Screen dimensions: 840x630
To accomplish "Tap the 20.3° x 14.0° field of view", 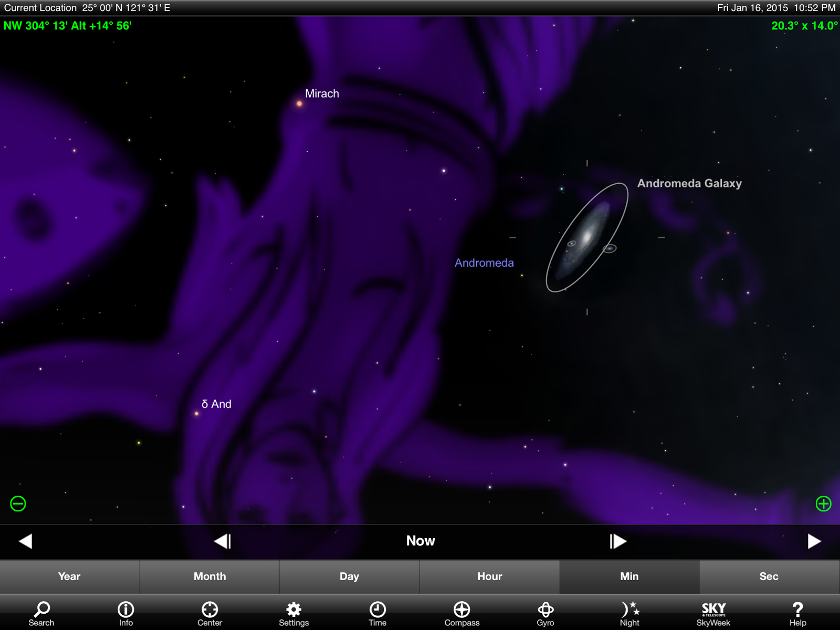I will pos(804,26).
